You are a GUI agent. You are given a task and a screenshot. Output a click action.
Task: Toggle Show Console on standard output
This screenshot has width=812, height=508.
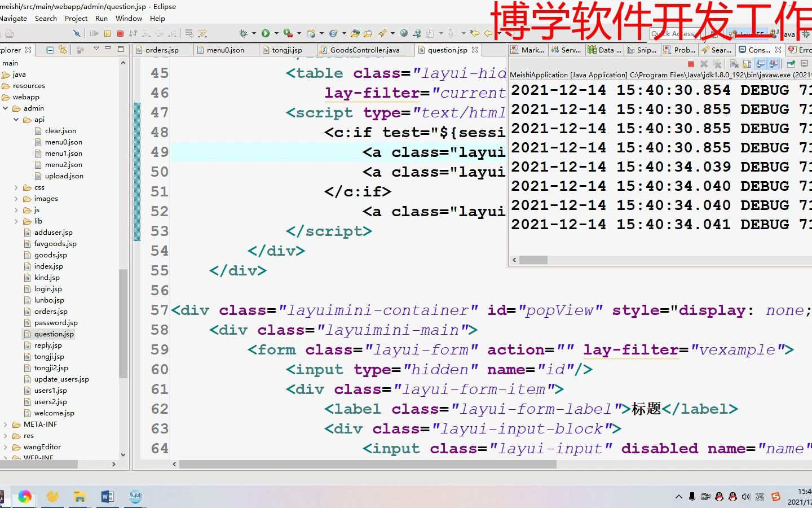pos(761,64)
